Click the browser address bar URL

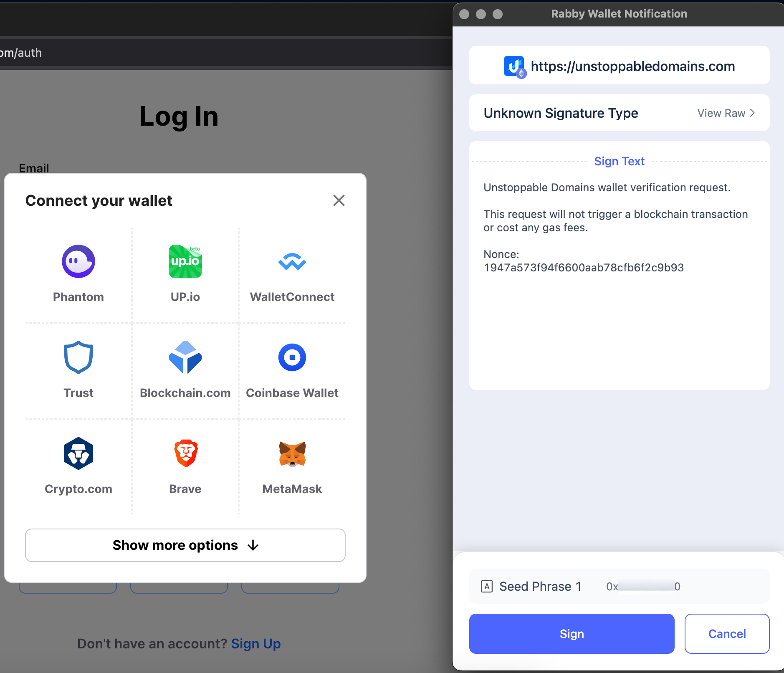pyautogui.click(x=21, y=53)
